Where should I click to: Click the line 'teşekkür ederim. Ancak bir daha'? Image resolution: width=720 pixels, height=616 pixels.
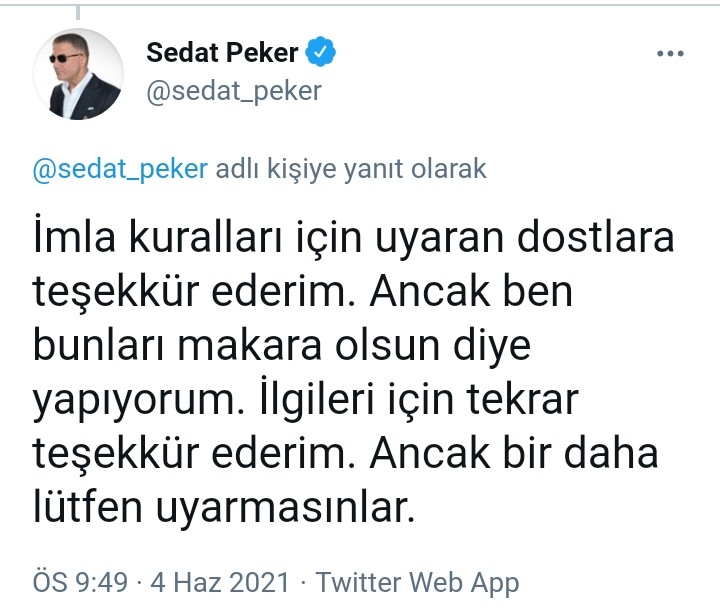(346, 455)
